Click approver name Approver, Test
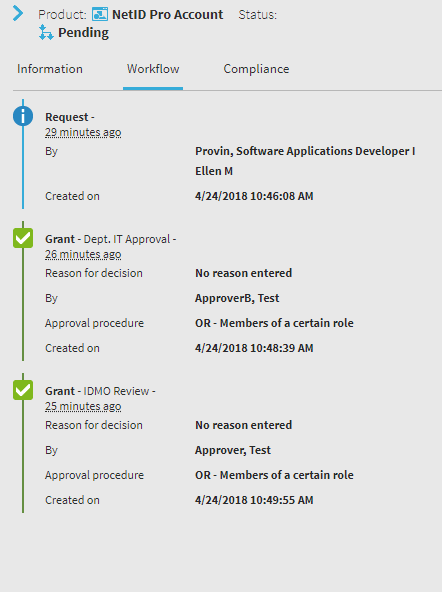The height and width of the screenshot is (592, 442). tap(233, 450)
